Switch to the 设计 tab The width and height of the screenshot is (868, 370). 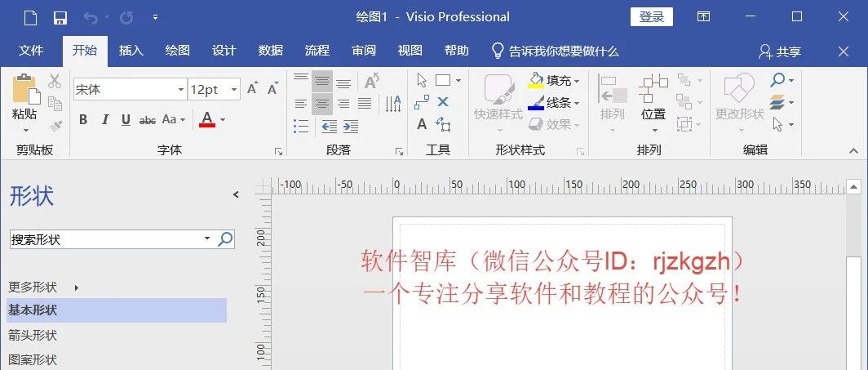click(x=224, y=51)
